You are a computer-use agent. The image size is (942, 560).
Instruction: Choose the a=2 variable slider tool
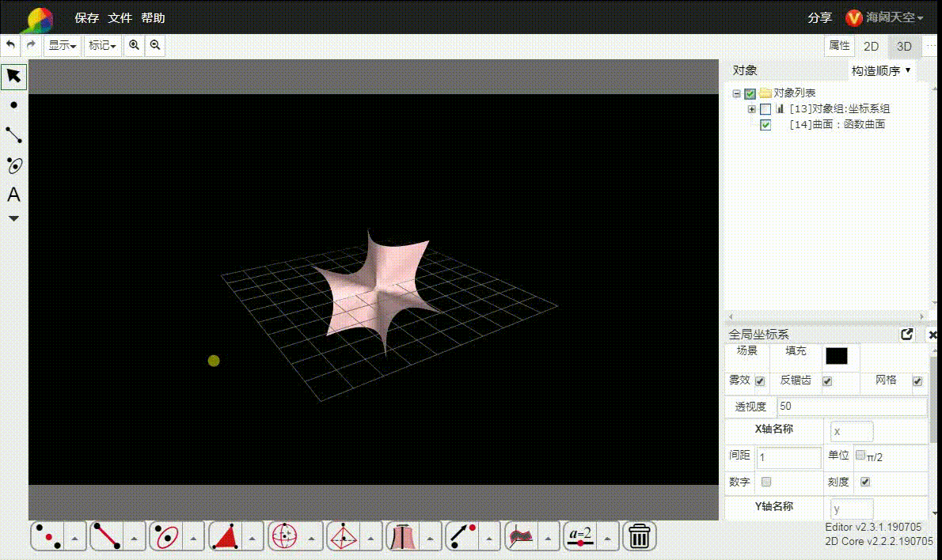[580, 536]
